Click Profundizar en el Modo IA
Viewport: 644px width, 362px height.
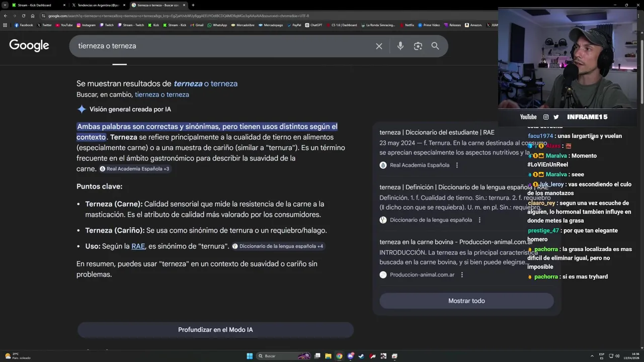215,330
